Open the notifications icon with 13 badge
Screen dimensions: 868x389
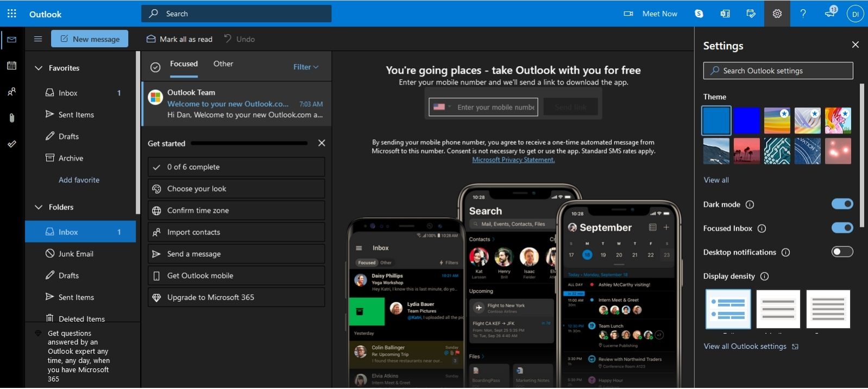(831, 12)
